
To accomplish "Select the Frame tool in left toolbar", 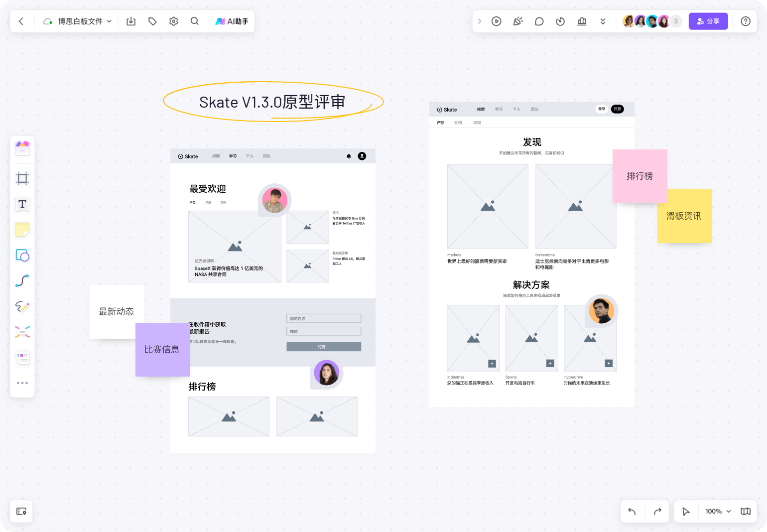I will pos(22,178).
